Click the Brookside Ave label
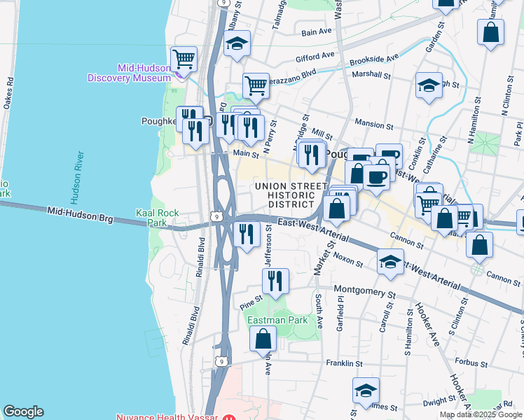The height and width of the screenshot is (420, 524). pos(374,59)
